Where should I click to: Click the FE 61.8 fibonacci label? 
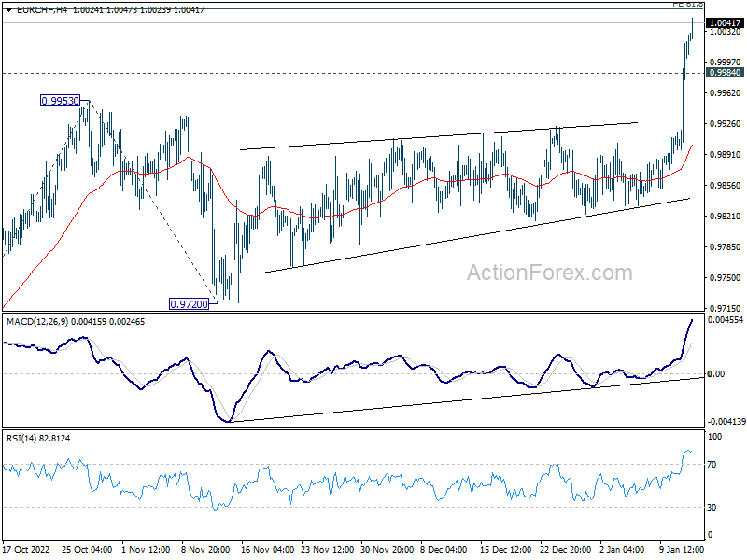(688, 4)
